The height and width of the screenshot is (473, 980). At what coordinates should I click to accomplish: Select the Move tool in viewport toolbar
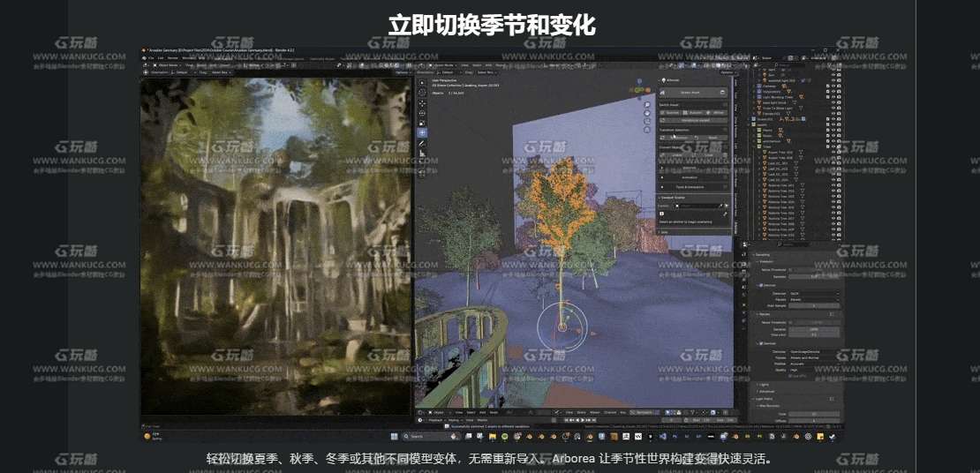[422, 102]
